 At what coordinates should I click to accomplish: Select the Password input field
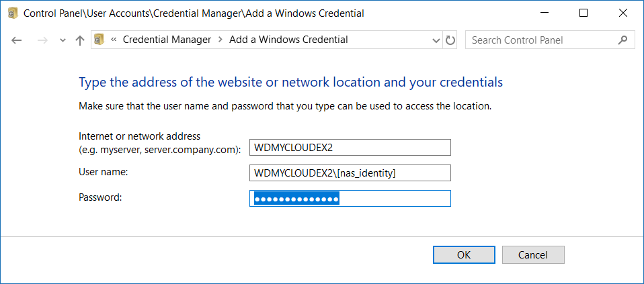pos(350,199)
